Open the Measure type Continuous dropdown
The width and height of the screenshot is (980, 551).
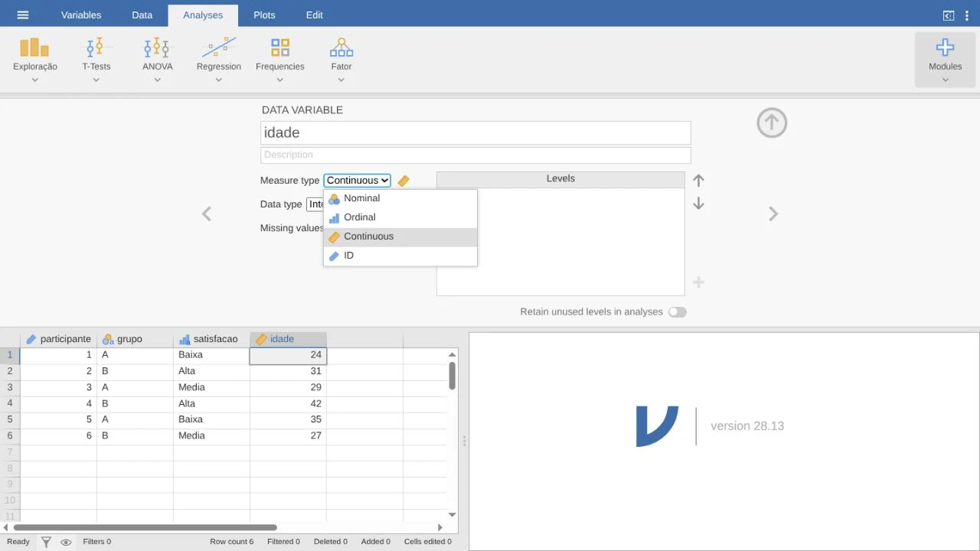[x=357, y=181]
